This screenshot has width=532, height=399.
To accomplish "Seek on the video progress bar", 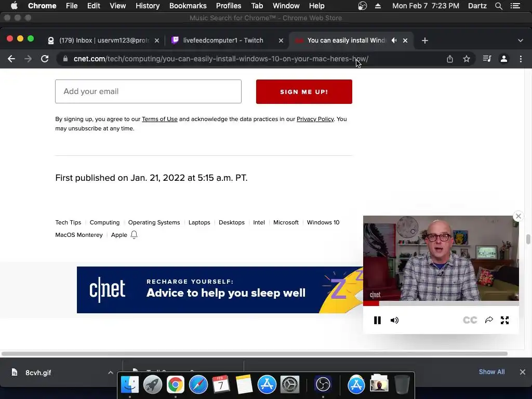I will (x=441, y=303).
